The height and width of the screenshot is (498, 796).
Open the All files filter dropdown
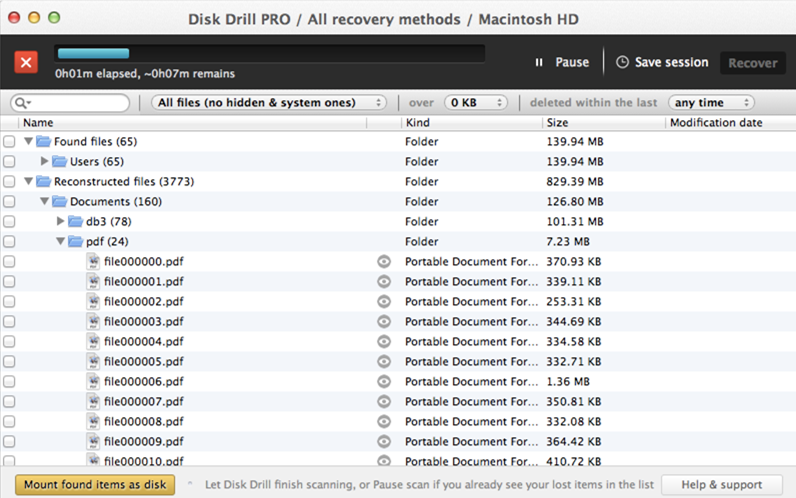(x=269, y=103)
